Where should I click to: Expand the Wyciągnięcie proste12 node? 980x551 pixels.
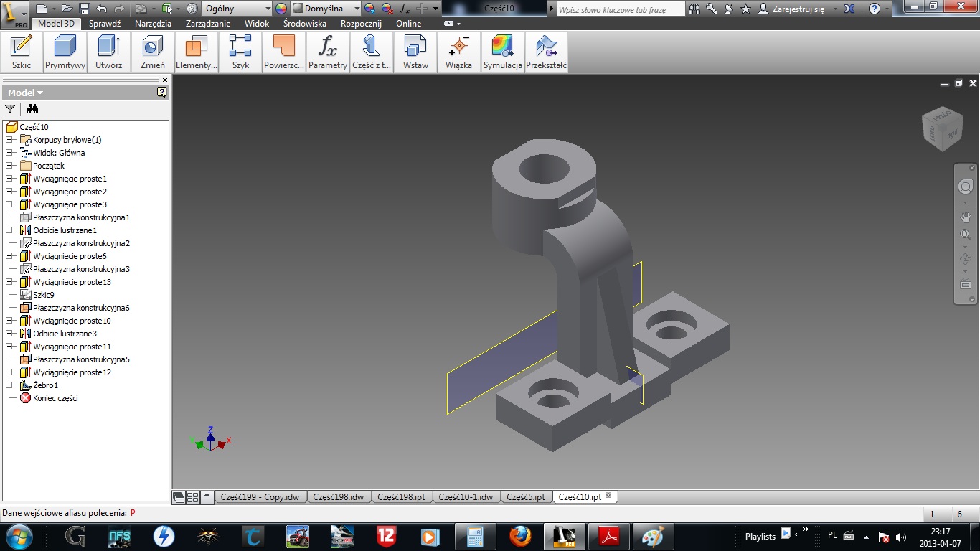9,372
